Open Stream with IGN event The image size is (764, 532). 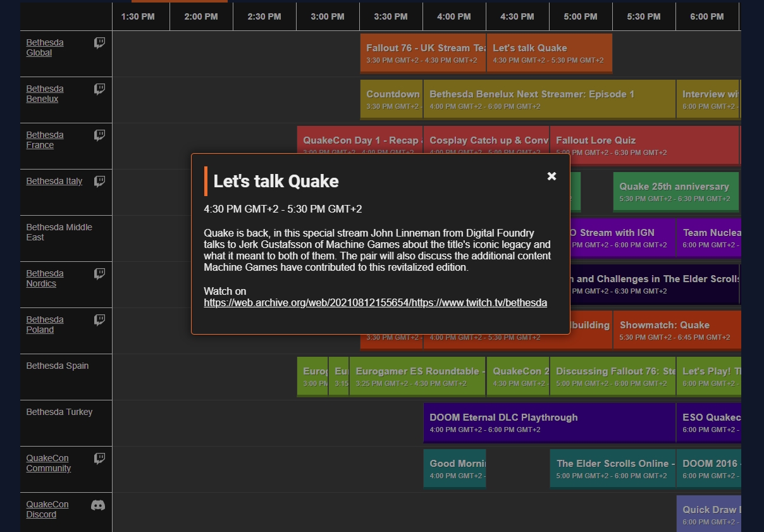[x=623, y=238]
